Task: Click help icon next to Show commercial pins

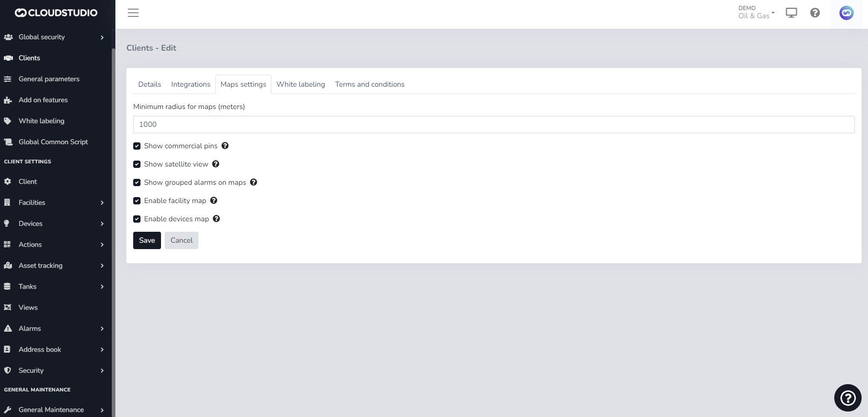Action: (225, 146)
